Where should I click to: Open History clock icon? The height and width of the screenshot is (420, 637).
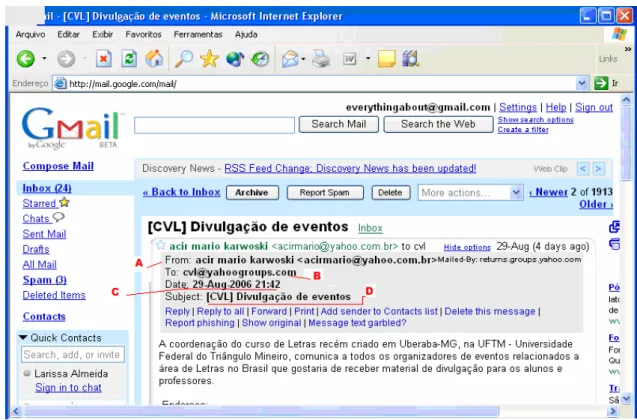[x=260, y=59]
